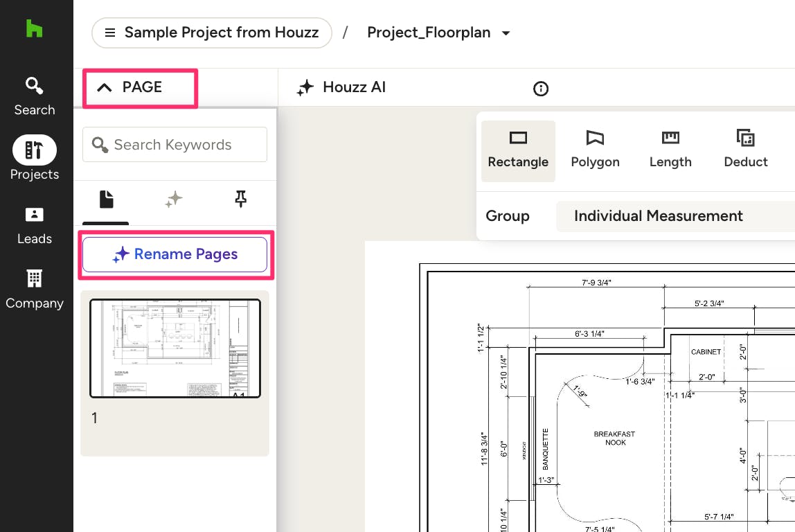795x532 pixels.
Task: Click the BREAKFAST NOOK label on floorplan
Action: point(614,438)
